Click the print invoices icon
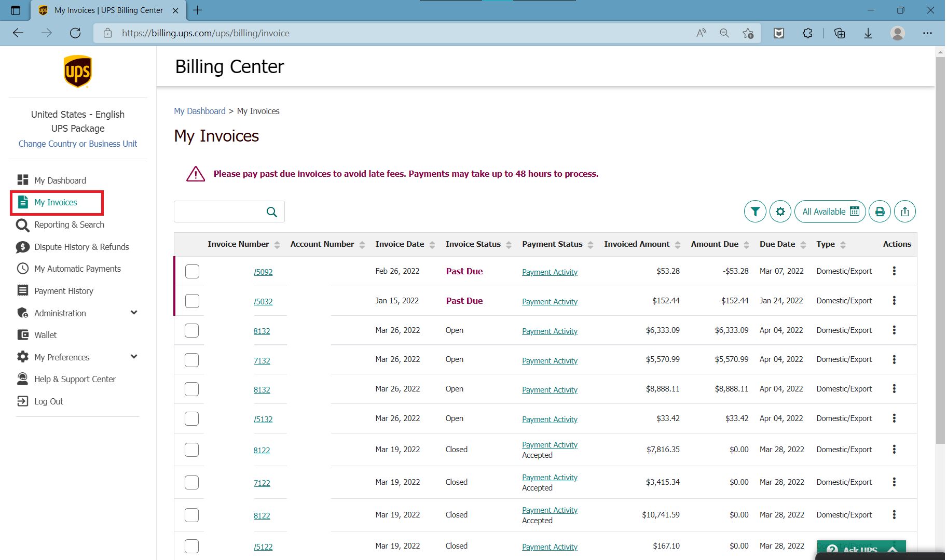The image size is (947, 560). pyautogui.click(x=880, y=212)
